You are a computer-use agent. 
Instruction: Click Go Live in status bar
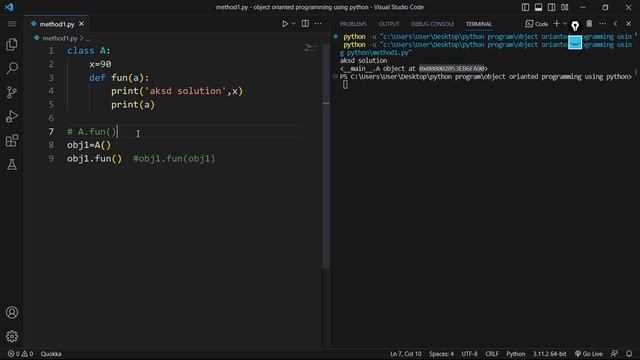[589, 354]
